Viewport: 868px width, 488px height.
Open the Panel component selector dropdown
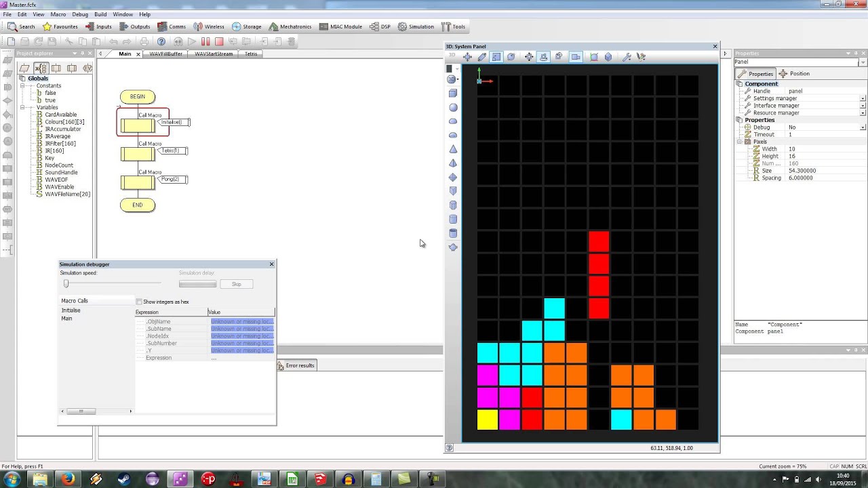[863, 62]
